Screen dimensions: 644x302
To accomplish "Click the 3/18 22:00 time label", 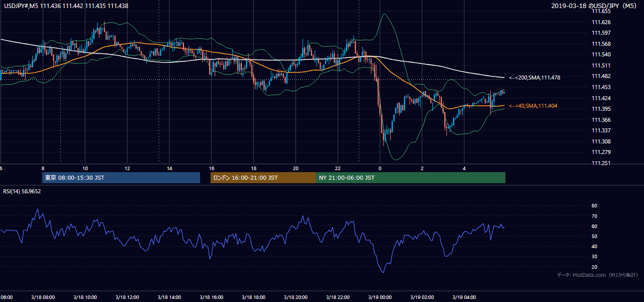I will point(337,297).
